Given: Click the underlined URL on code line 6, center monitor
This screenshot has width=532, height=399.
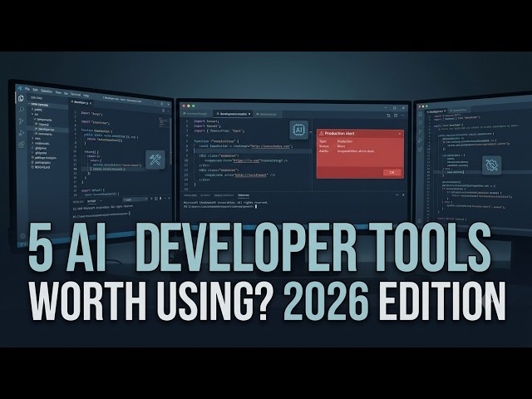Looking at the screenshot, I should tap(271, 146).
